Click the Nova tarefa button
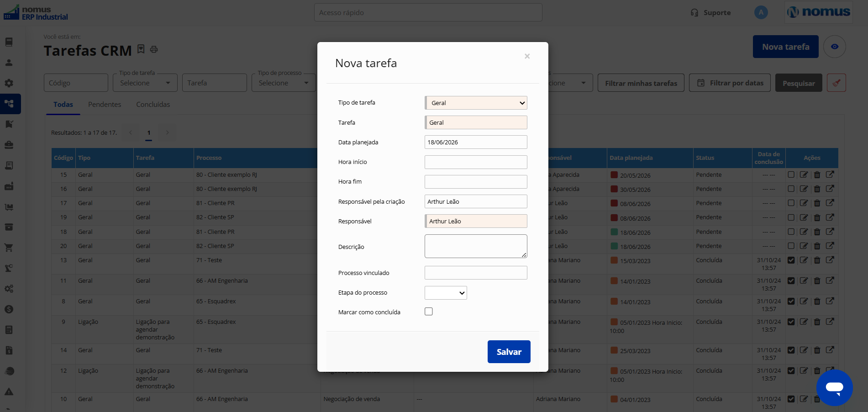This screenshot has height=412, width=868. [x=785, y=47]
